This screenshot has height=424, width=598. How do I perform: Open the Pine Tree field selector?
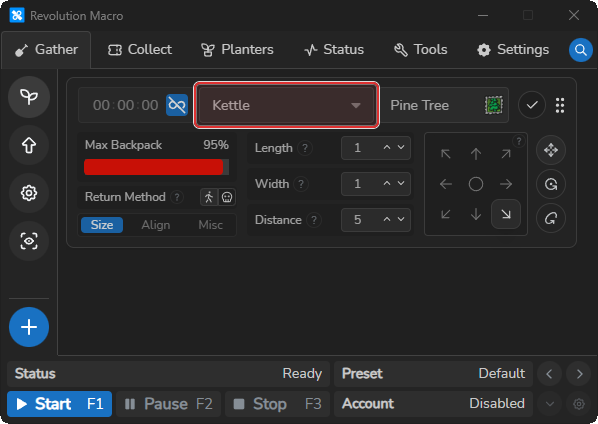(445, 105)
